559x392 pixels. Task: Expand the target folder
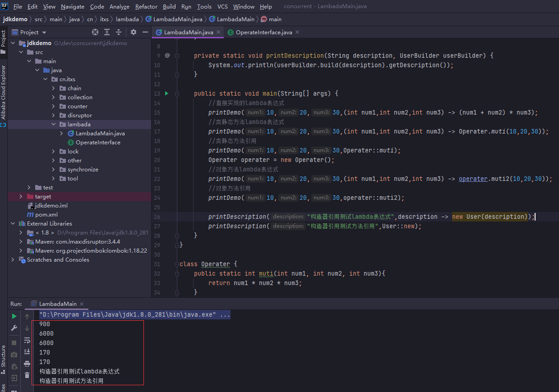pyautogui.click(x=21, y=196)
